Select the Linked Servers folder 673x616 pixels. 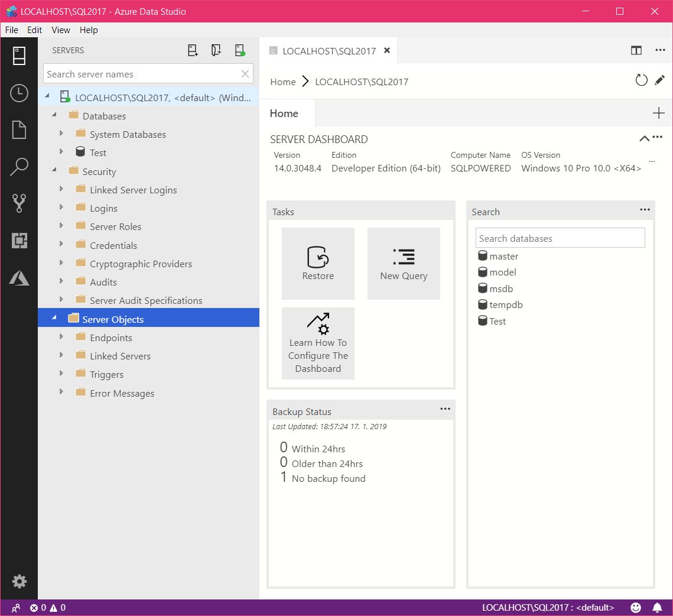tap(148, 356)
